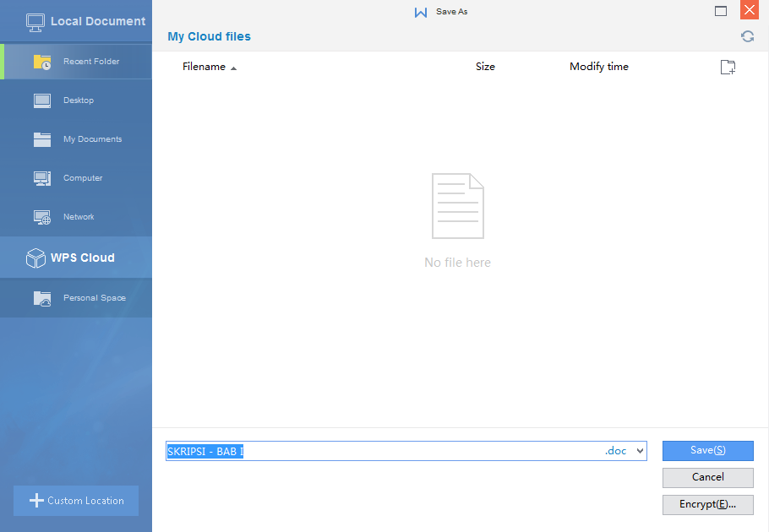The height and width of the screenshot is (532, 769).
Task: Select the My Cloud files heading
Action: (x=209, y=36)
